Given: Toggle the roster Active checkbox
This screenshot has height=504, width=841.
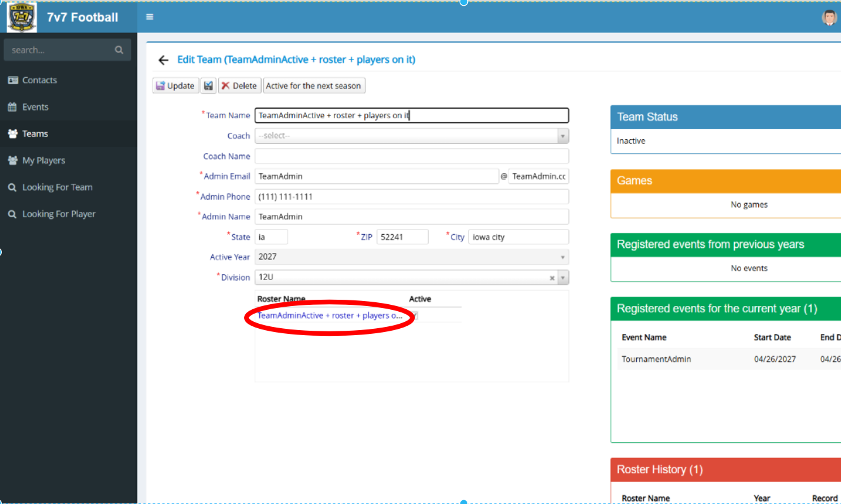Looking at the screenshot, I should click(x=415, y=316).
